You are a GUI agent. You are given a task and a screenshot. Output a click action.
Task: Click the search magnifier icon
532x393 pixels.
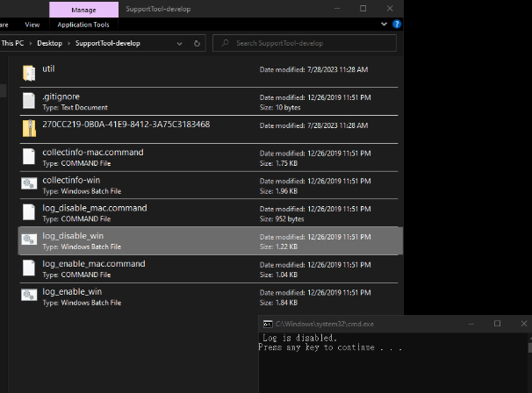tap(225, 43)
